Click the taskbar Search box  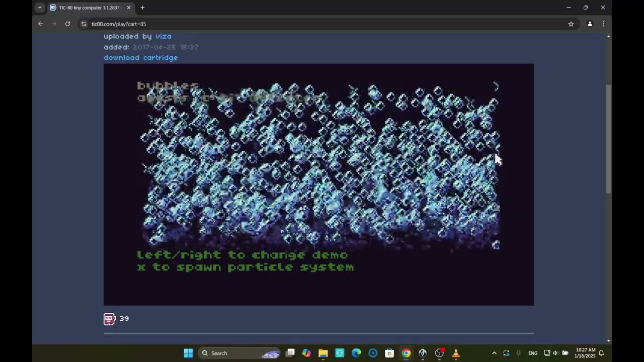click(239, 353)
